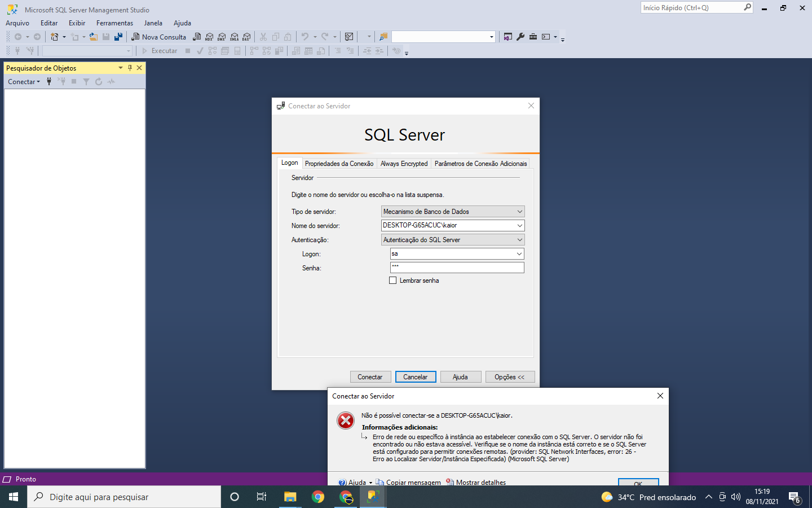
Task: Click the plug icon in Object Explorer
Action: point(49,81)
